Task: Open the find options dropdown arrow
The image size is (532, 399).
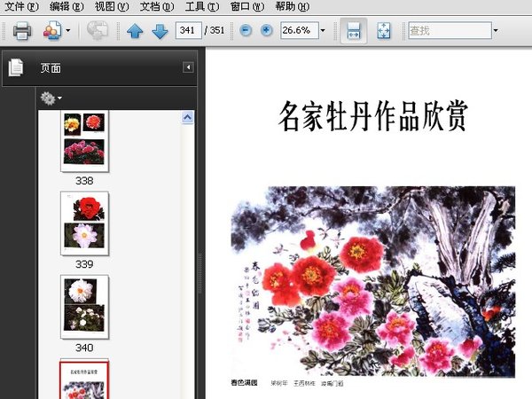Action: [x=496, y=30]
